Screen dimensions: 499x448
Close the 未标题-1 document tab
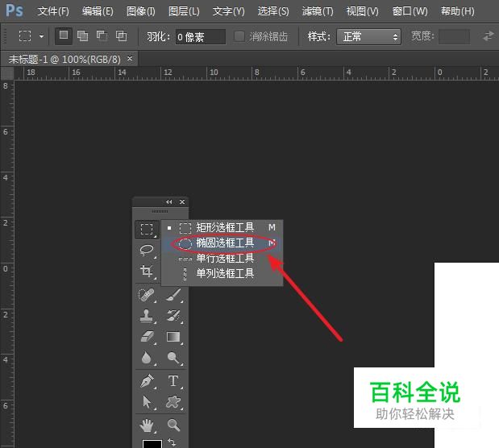point(130,59)
